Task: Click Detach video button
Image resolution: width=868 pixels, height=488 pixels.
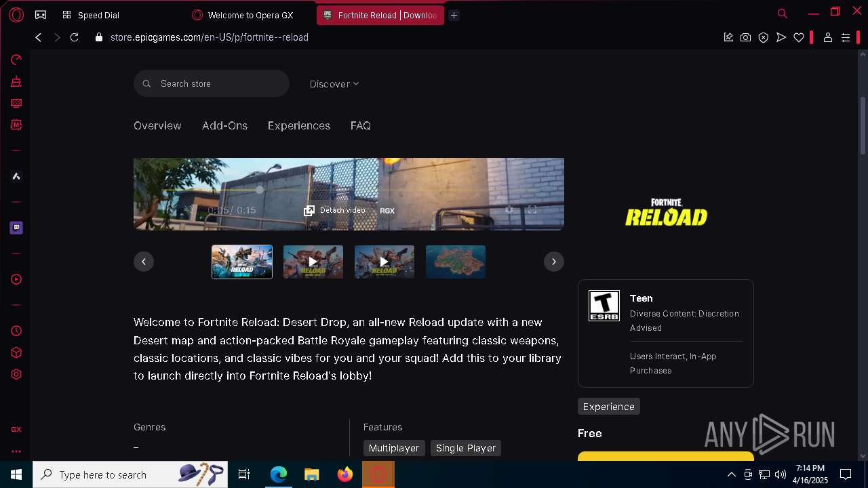Action: tap(334, 210)
